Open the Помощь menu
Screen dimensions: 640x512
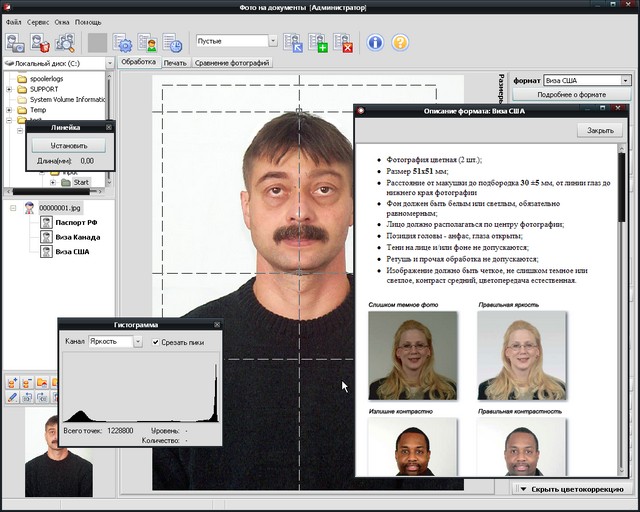(x=88, y=22)
